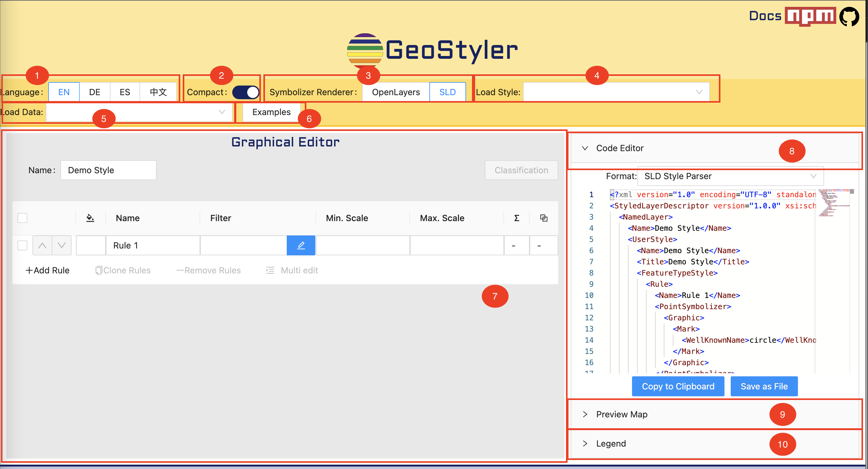The width and height of the screenshot is (868, 469).
Task: Choose SLD symbolizer renderer
Action: (x=447, y=92)
